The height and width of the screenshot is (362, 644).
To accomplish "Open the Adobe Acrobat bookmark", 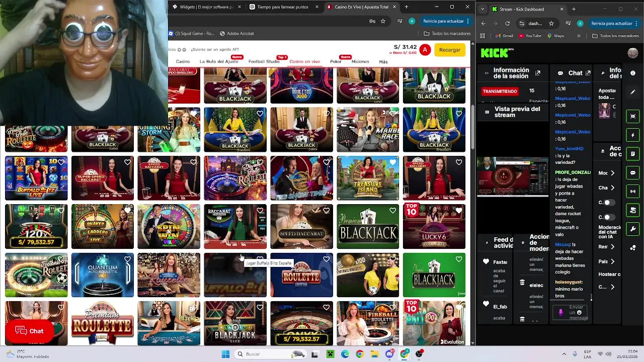I will [237, 34].
